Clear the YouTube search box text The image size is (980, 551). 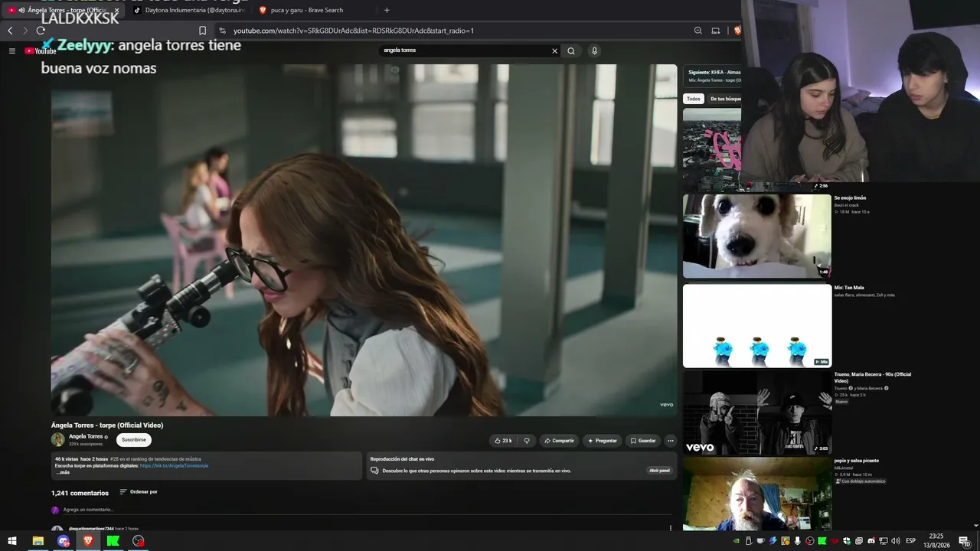click(x=555, y=51)
